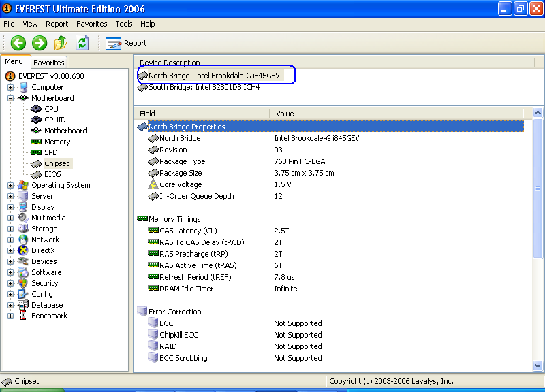Switch to the Favorites tab in the sidebar
The image size is (545, 392).
click(49, 63)
